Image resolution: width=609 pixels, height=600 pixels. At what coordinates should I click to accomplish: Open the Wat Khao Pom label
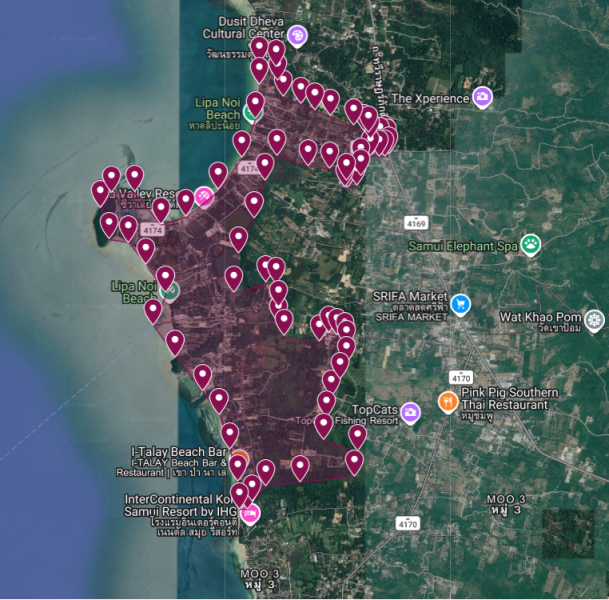tap(540, 317)
